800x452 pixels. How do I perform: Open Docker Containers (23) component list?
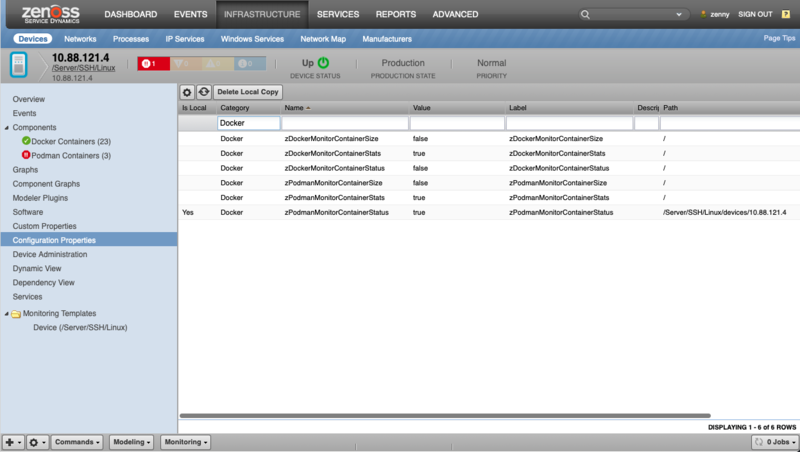(71, 141)
